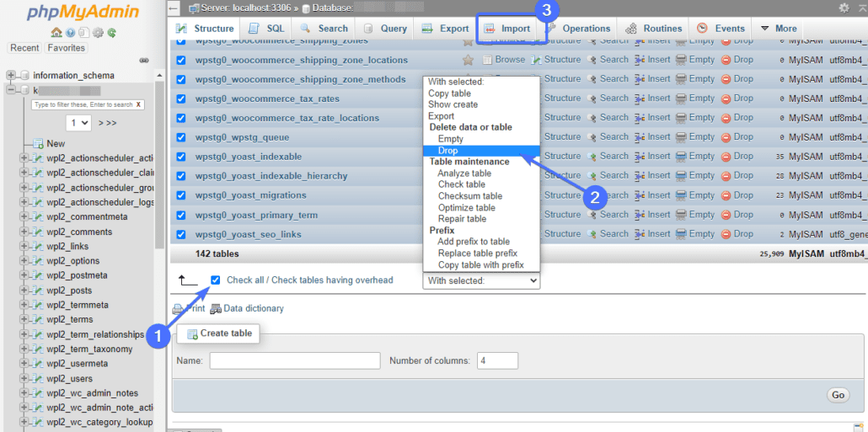
Task: Click the Data dictionary icon
Action: tap(215, 309)
